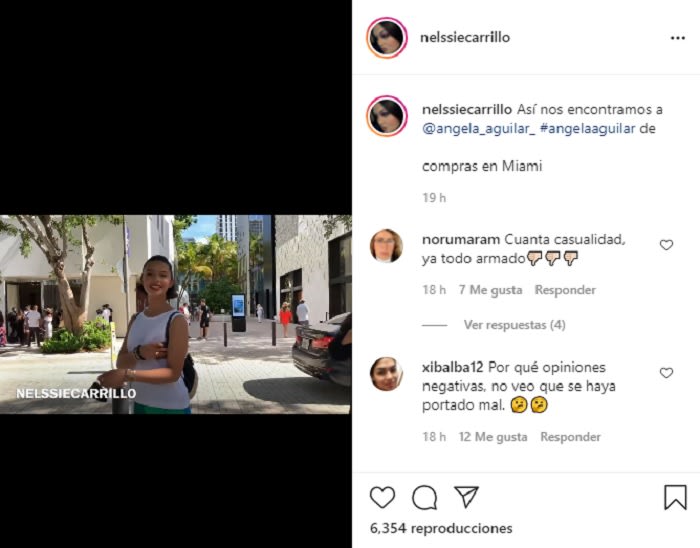Open the #angelaaguilar hashtag
The width and height of the screenshot is (700, 548).
pos(588,129)
